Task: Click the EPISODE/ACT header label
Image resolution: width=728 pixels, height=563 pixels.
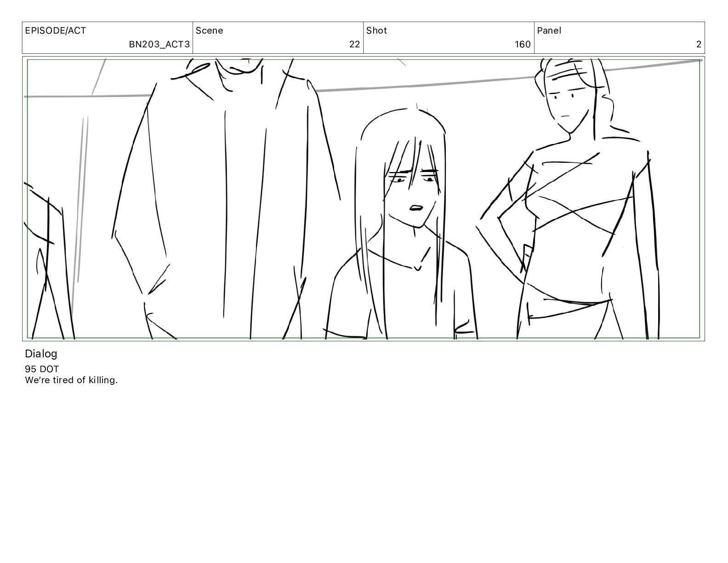Action: (55, 31)
